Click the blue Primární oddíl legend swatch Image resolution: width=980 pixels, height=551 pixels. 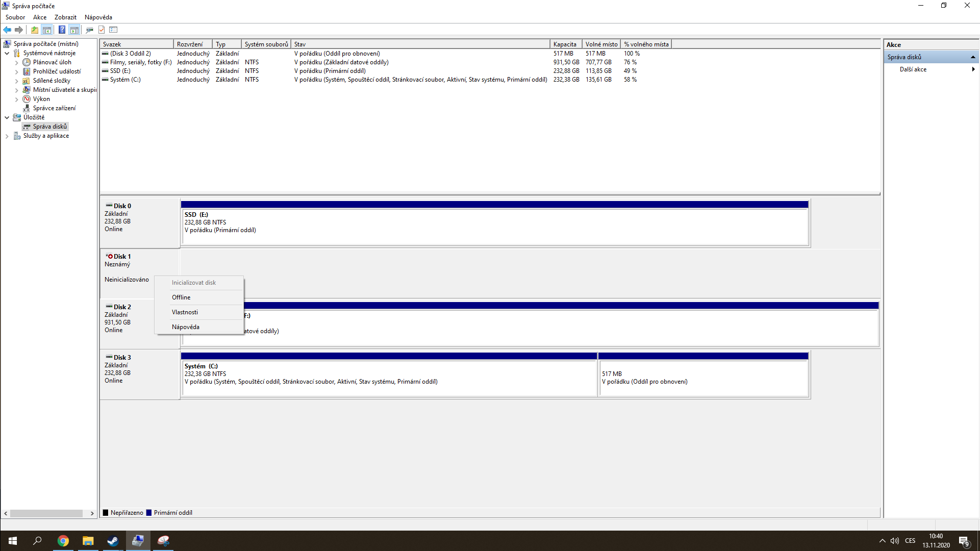pos(149,513)
